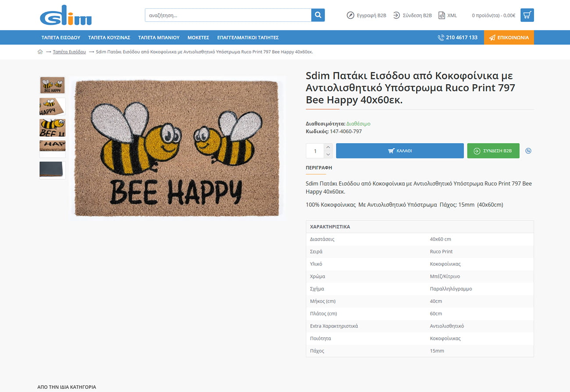The width and height of the screenshot is (570, 392).
Task: Click the 40x60 cm dimensions value
Action: click(x=440, y=239)
